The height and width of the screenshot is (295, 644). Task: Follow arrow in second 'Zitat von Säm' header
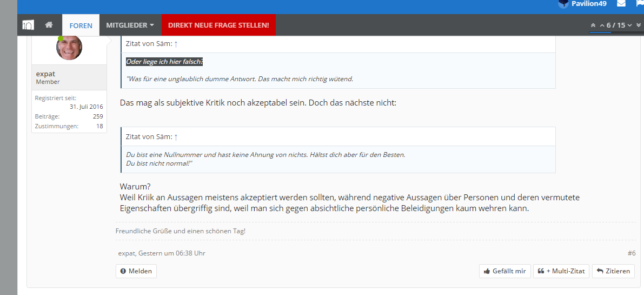pyautogui.click(x=176, y=137)
